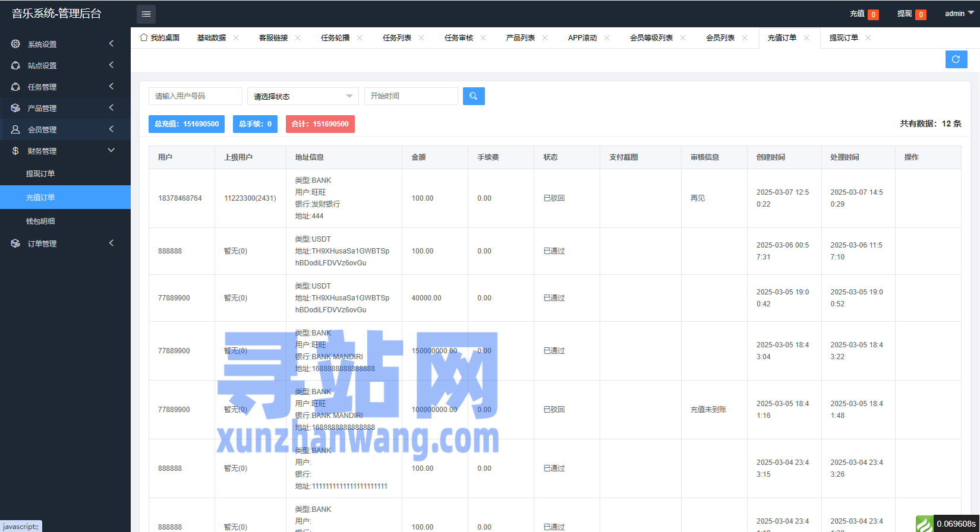Focus the 请输入用户号码 input field
980x532 pixels.
(x=196, y=96)
